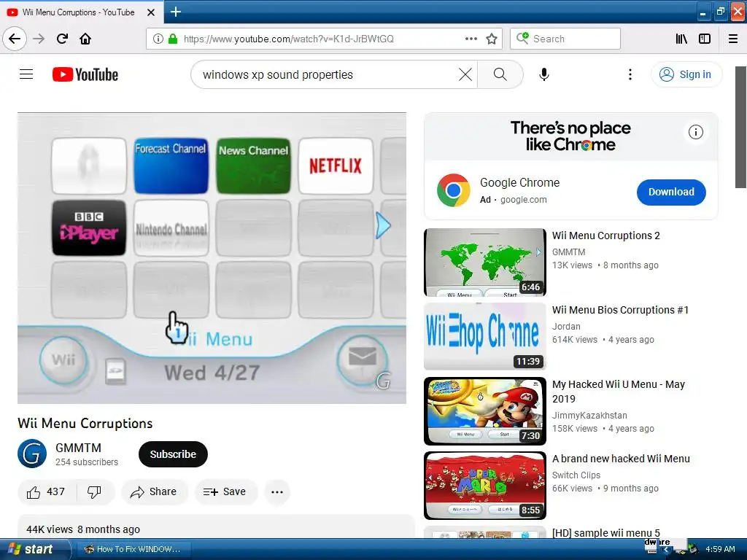This screenshot has width=747, height=560.
Task: Open a new browser tab with plus button
Action: click(176, 12)
